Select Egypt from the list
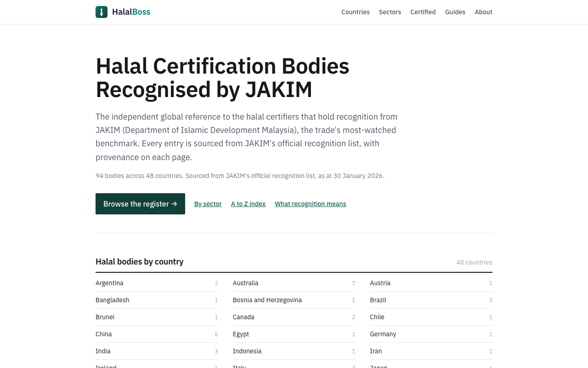 pyautogui.click(x=294, y=334)
